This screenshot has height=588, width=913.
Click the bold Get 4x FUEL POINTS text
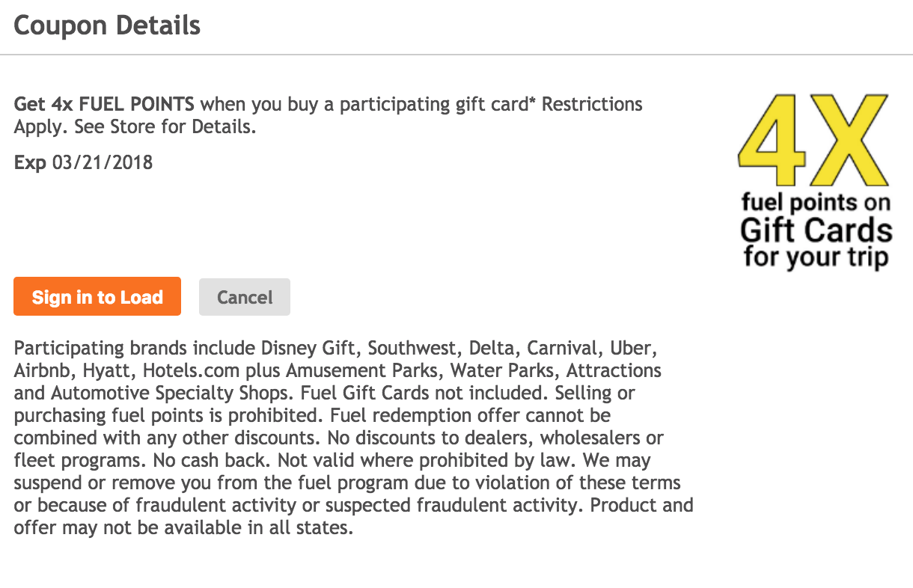104,104
